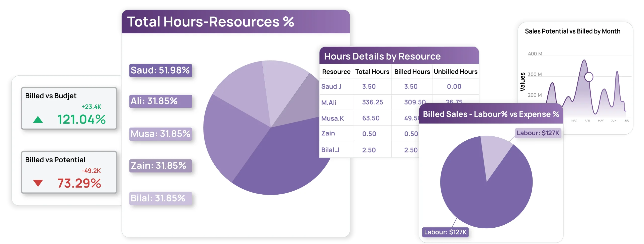Click the red down arrow icon
This screenshot has height=244, width=644.
point(38,183)
